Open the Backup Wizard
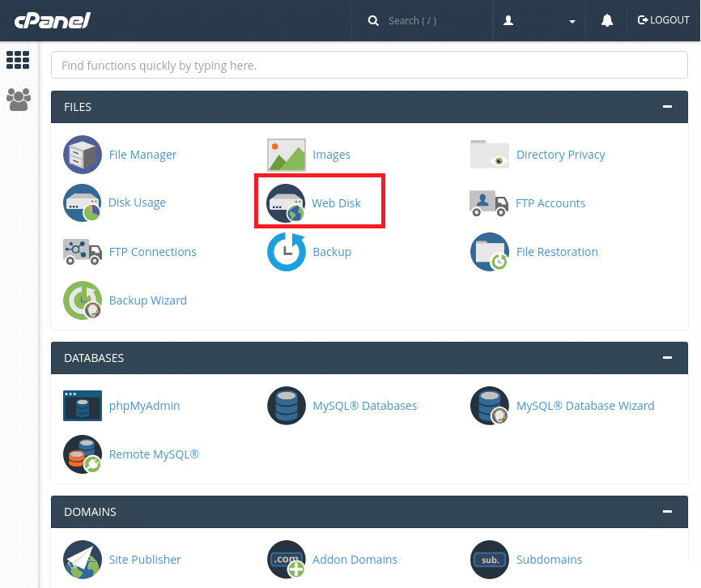 pyautogui.click(x=148, y=300)
